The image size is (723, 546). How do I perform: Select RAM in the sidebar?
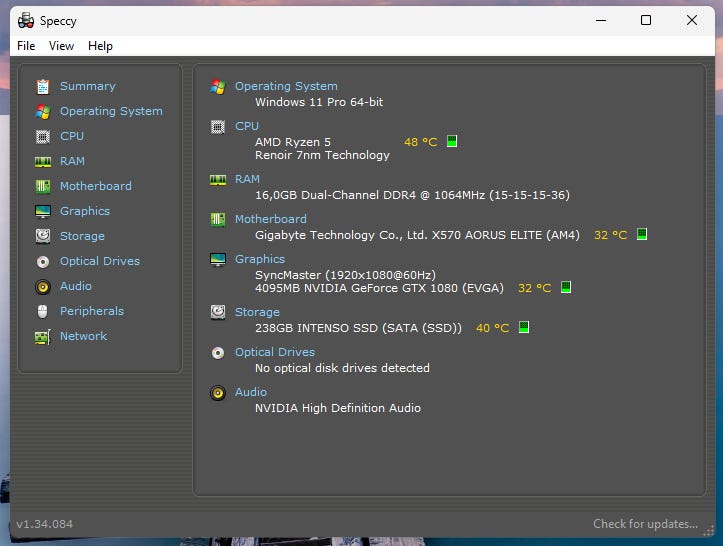pos(72,161)
